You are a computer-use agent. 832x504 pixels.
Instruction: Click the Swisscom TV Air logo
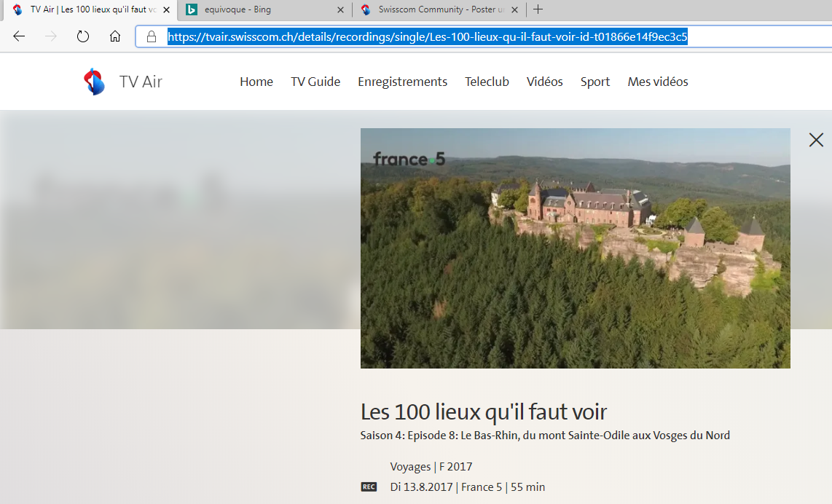click(94, 82)
